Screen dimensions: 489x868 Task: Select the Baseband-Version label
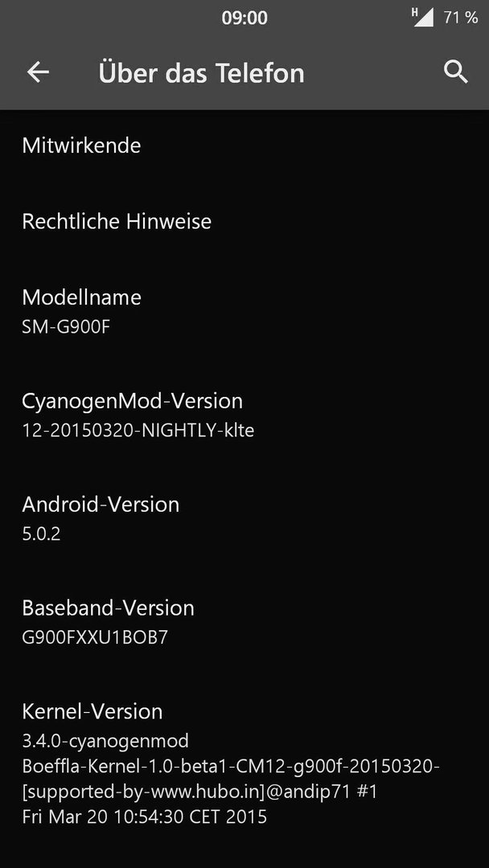click(x=108, y=608)
